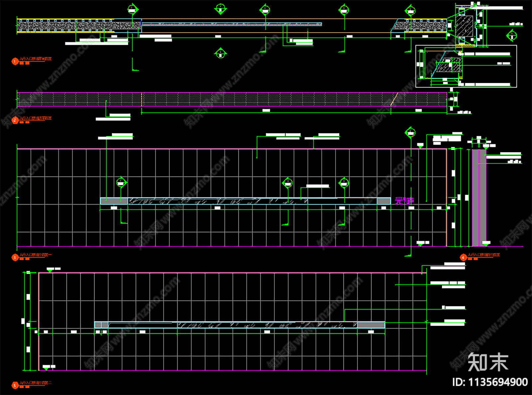Click the magenta text label beside the light strip
532x395 pixels.
point(404,201)
